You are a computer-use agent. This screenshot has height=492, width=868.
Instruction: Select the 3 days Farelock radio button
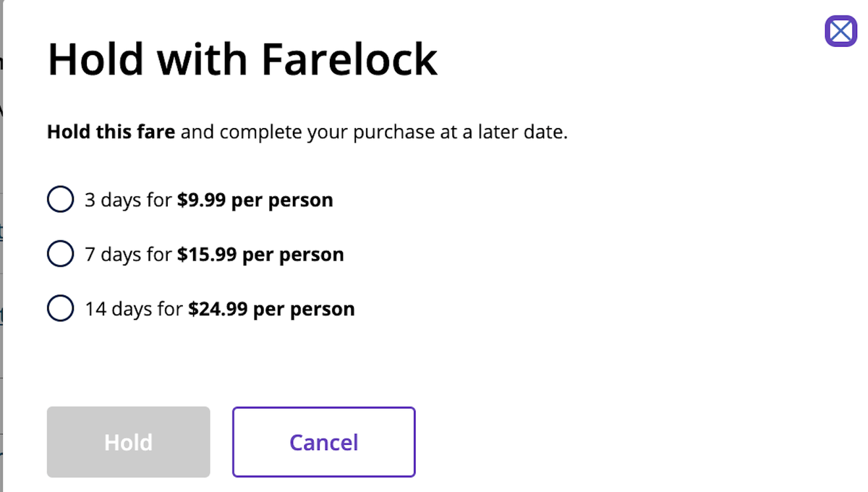coord(60,199)
